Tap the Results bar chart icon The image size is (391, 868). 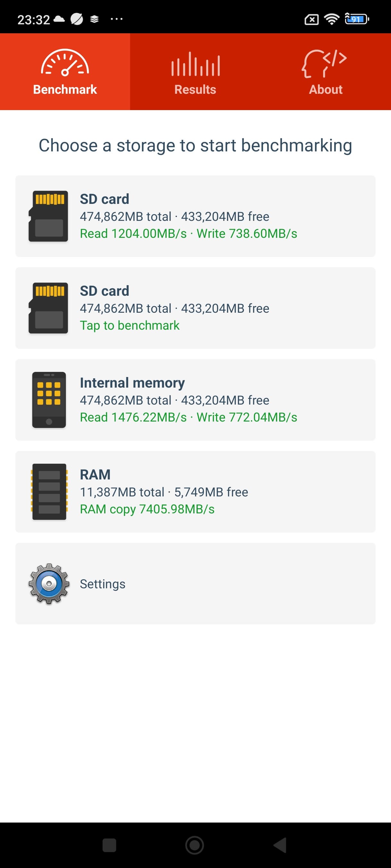195,64
